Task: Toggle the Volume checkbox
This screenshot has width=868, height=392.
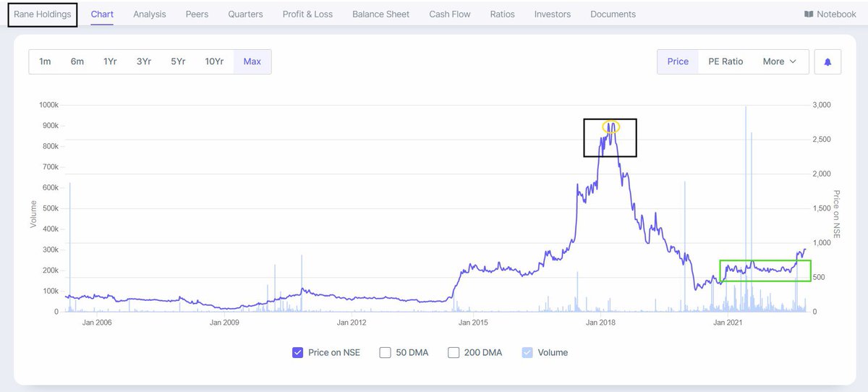Action: [527, 352]
